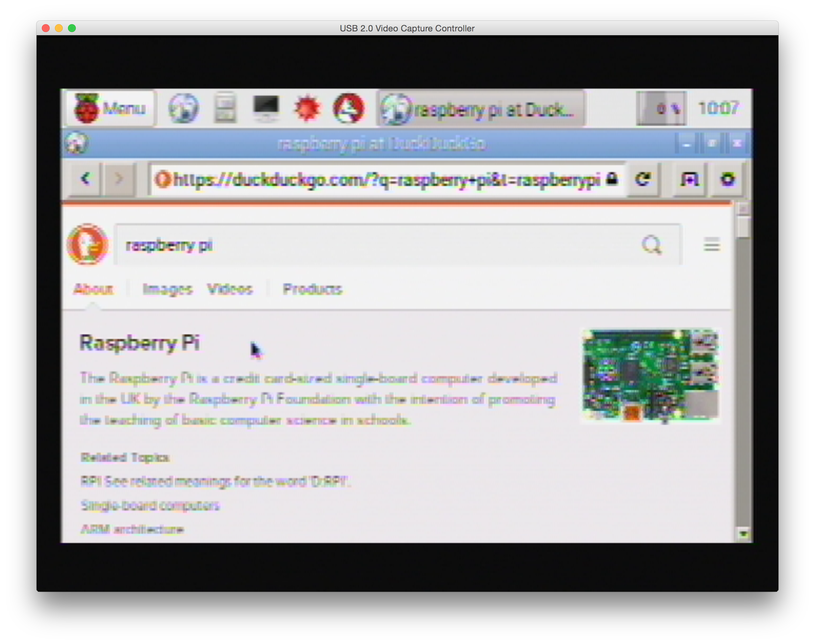Viewport: 815px width, 644px height.
Task: Open the File Manager cabinet icon
Action: coord(225,108)
